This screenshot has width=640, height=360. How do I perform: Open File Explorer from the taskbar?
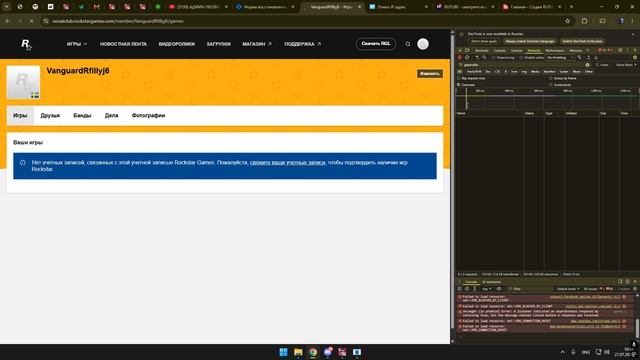coord(298,352)
